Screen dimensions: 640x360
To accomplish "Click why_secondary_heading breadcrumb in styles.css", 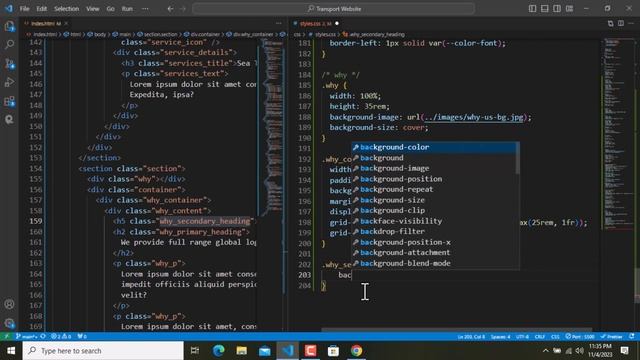I will coord(377,34).
